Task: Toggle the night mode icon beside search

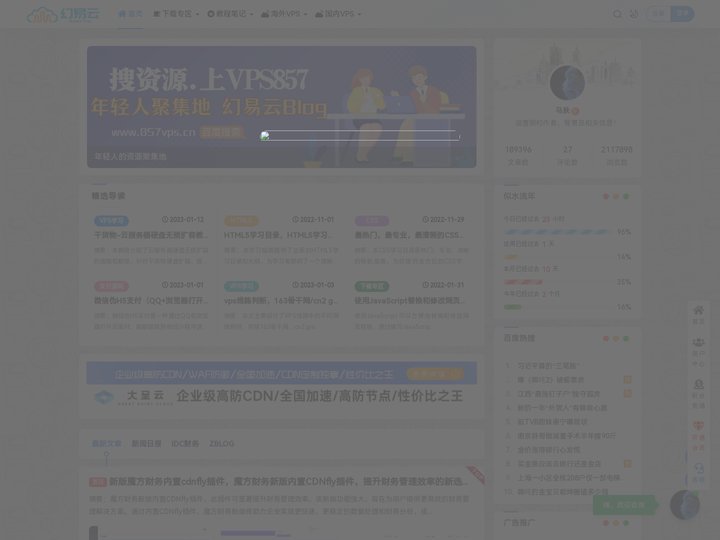Action: point(634,14)
